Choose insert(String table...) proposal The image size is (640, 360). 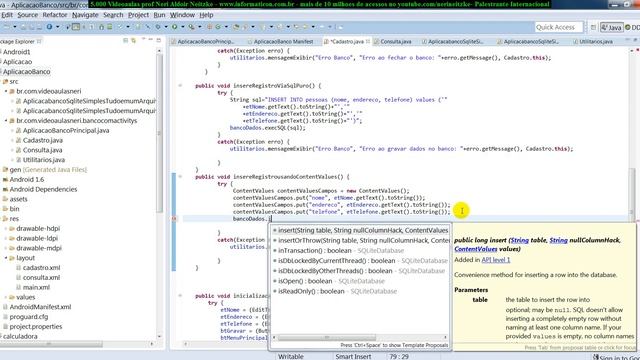click(x=360, y=231)
